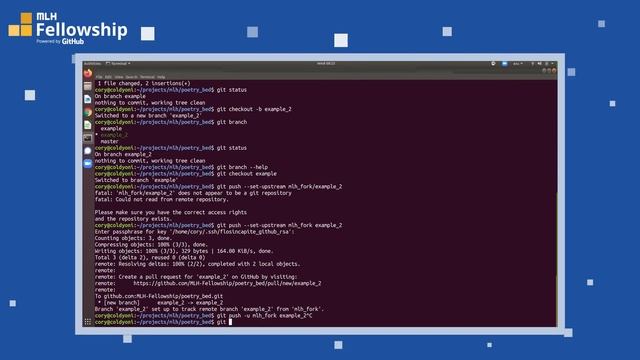Open the Terminal menu in the menu bar
The height and width of the screenshot is (360, 640).
147,77
